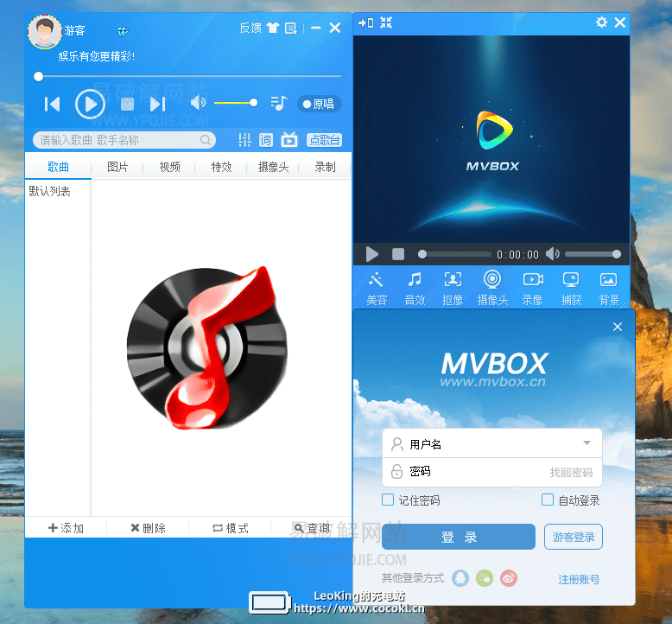The height and width of the screenshot is (624, 672).
Task: Open the 抠像 matting tool
Action: [453, 288]
